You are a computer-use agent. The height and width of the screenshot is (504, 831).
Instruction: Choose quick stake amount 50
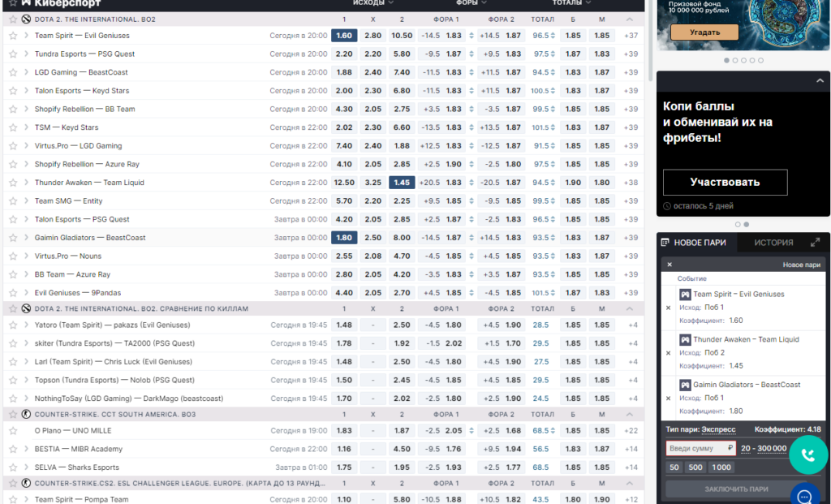tap(674, 467)
